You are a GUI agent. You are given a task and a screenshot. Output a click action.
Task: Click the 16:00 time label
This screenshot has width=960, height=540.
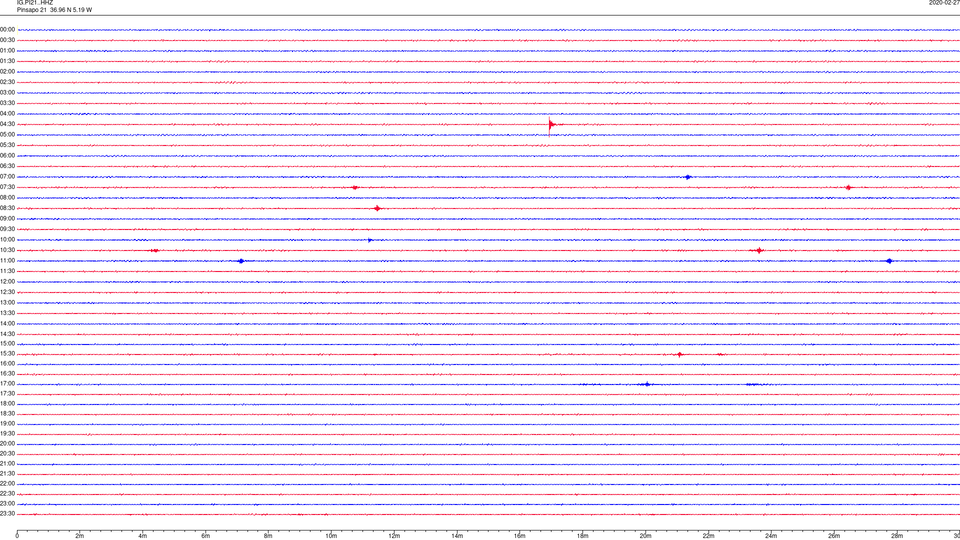click(7, 364)
